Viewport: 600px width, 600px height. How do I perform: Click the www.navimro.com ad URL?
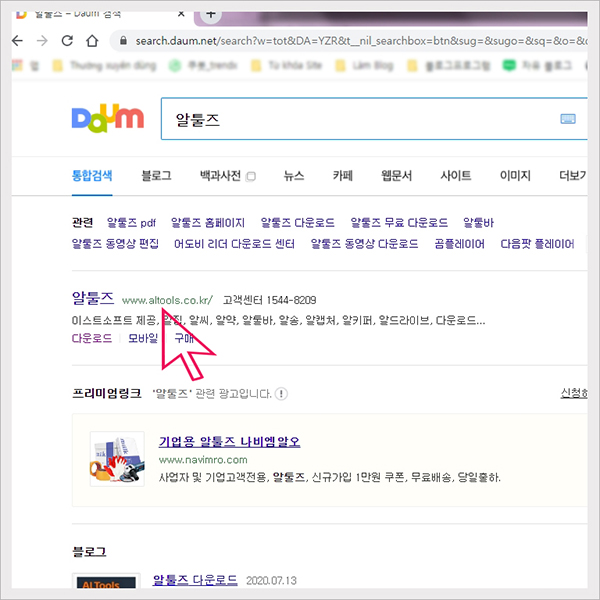tap(203, 460)
